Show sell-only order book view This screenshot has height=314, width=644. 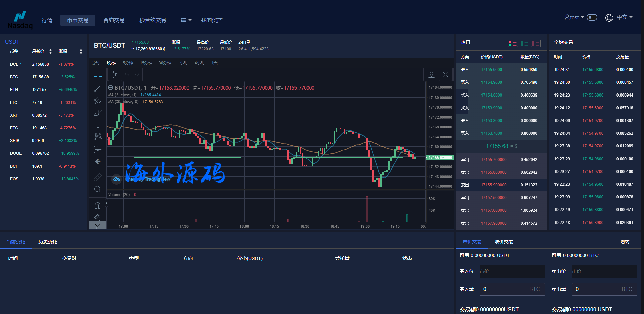click(536, 43)
